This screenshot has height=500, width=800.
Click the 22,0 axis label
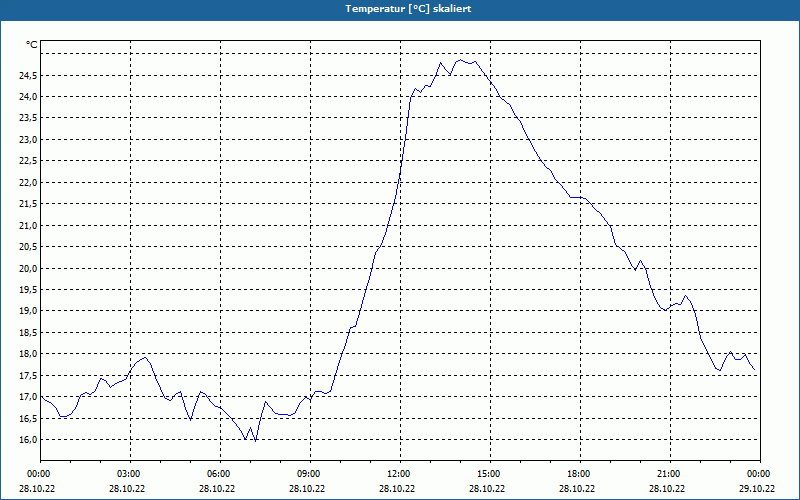coord(28,183)
